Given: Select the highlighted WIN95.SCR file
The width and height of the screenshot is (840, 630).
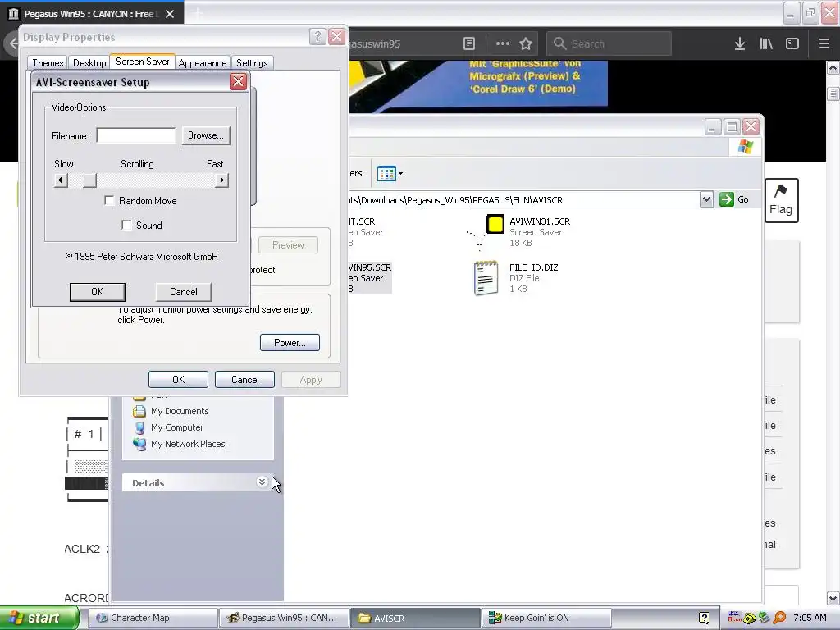Looking at the screenshot, I should point(370,277).
